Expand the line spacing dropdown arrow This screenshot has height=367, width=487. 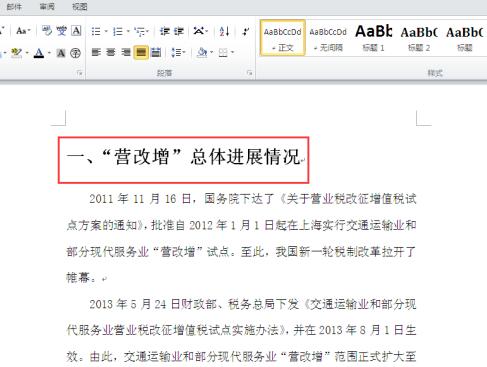pos(184,52)
